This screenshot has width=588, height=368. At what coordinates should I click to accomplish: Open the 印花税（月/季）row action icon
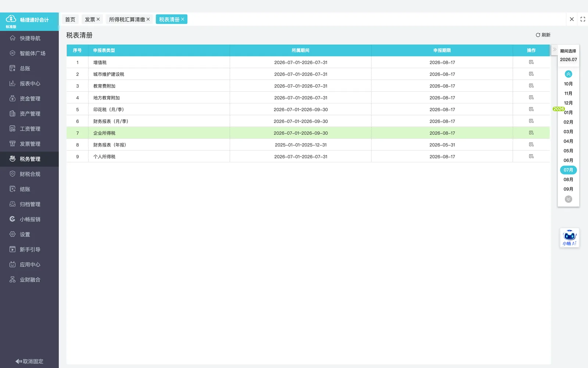(x=531, y=109)
